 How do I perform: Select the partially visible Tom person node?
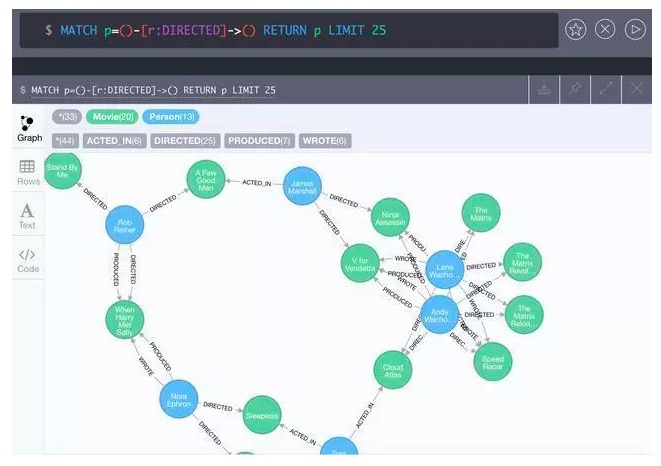pos(339,446)
